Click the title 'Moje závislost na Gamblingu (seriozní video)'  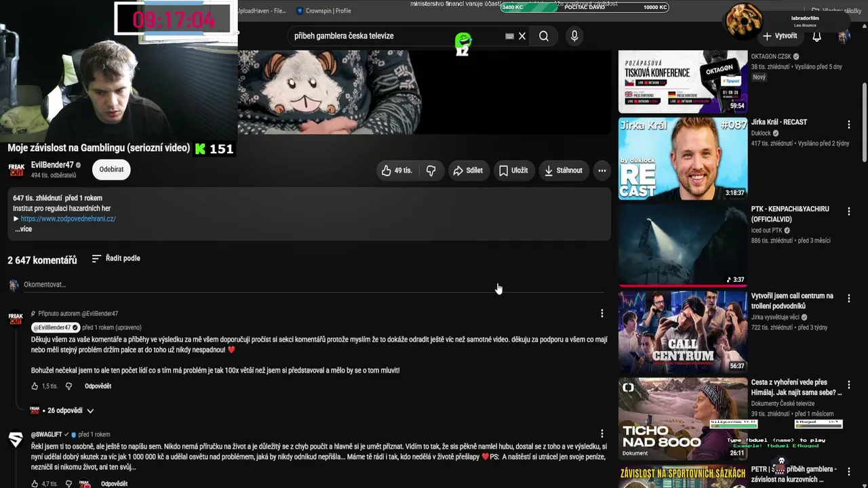pos(99,148)
